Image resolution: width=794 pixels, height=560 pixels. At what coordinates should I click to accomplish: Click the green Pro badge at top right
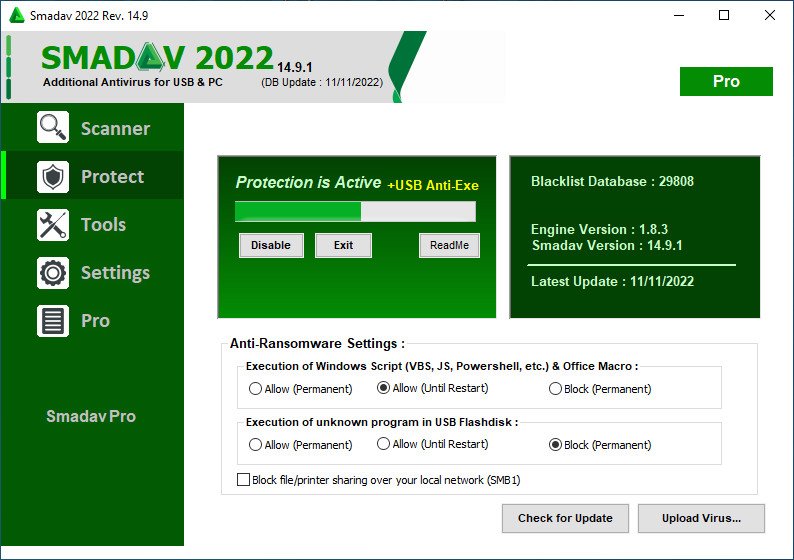pos(726,82)
